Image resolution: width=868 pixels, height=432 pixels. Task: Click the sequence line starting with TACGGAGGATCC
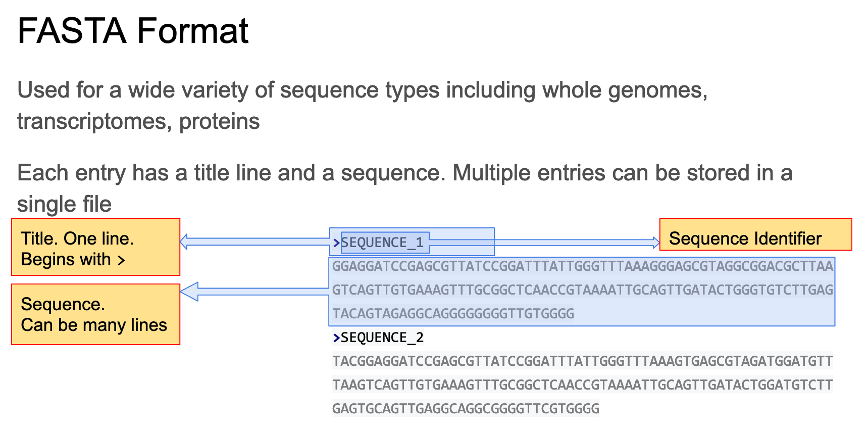click(582, 361)
